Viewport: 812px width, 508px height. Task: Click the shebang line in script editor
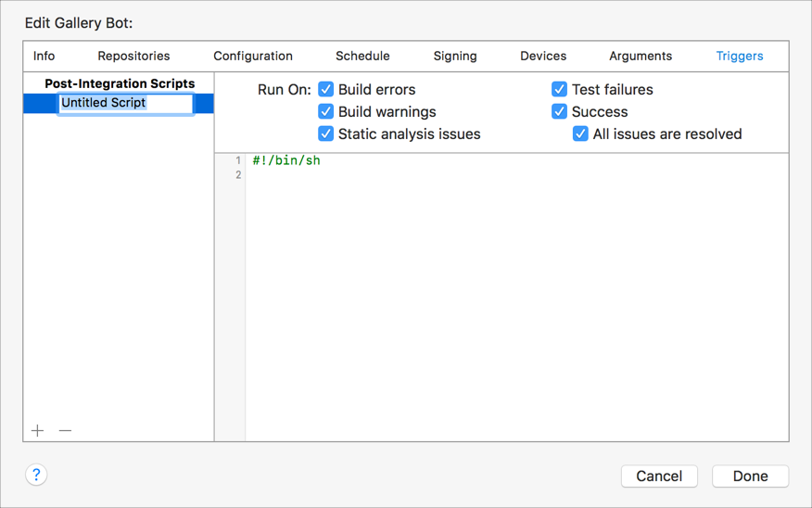(286, 160)
